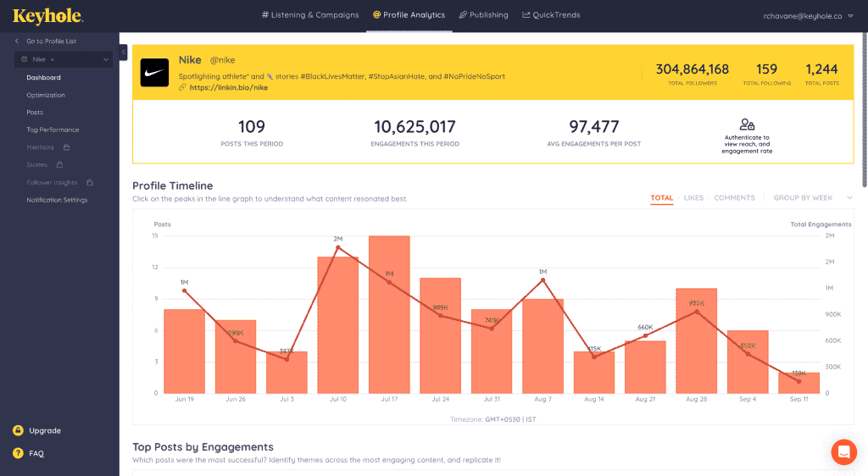Click lock icon next to Stories

(60, 165)
